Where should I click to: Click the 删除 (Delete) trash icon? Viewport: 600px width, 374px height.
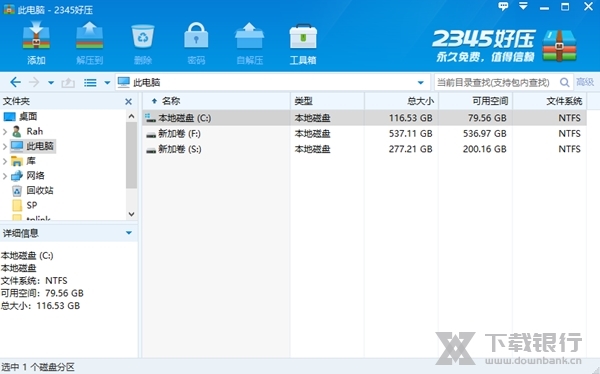tap(143, 36)
